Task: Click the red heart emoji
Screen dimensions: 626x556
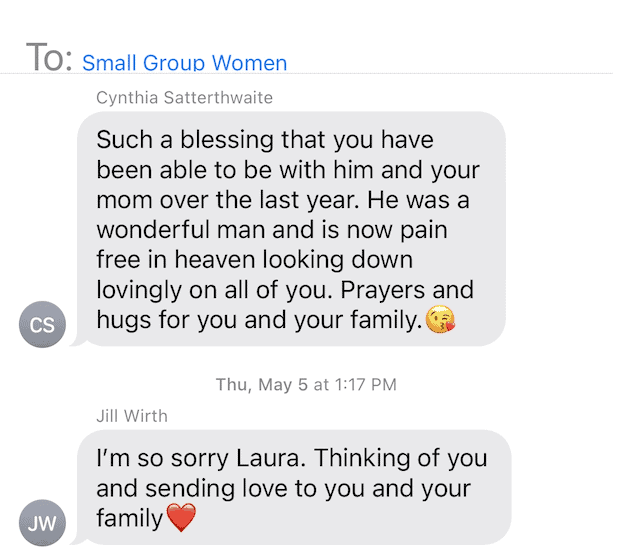Action: point(180,519)
